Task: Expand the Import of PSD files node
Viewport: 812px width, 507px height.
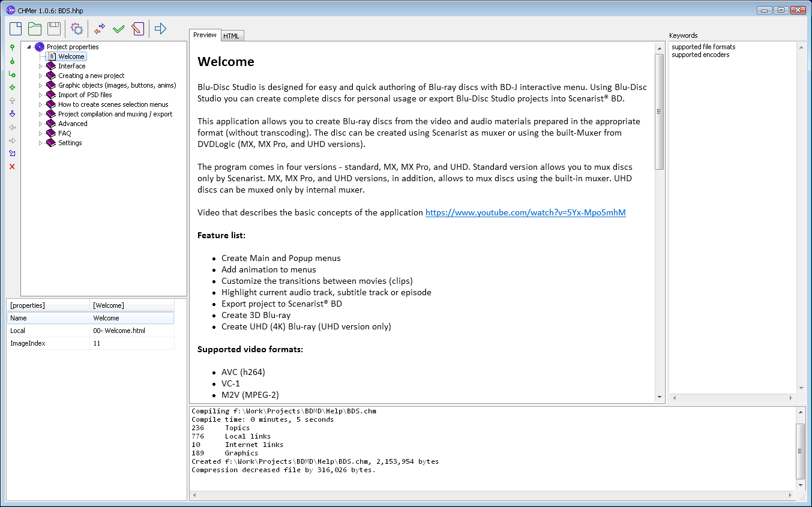Action: [x=41, y=95]
